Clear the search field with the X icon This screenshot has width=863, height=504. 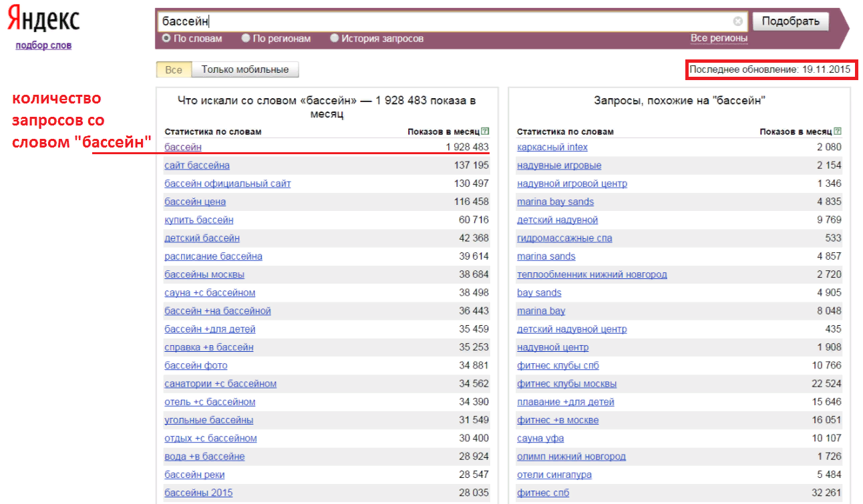coord(737,21)
